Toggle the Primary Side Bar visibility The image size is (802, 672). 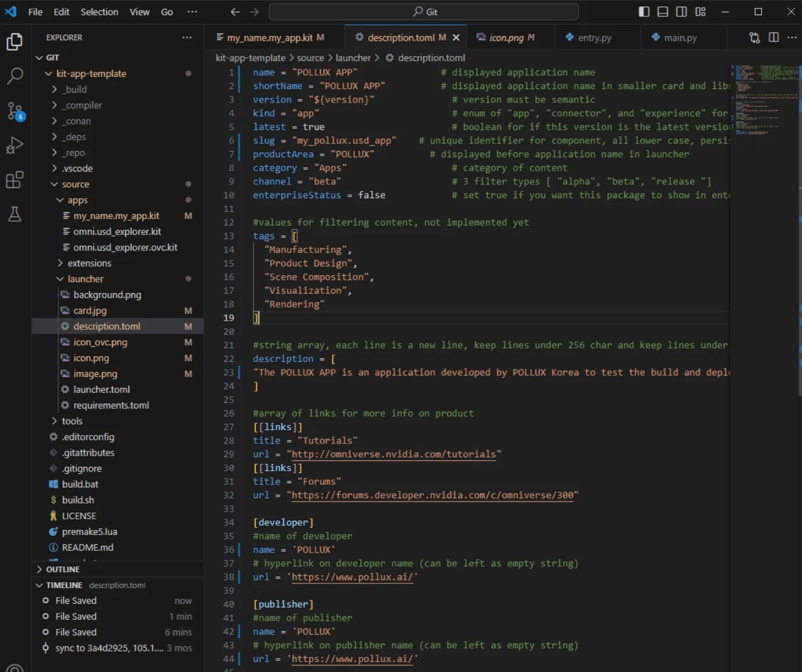coord(644,12)
